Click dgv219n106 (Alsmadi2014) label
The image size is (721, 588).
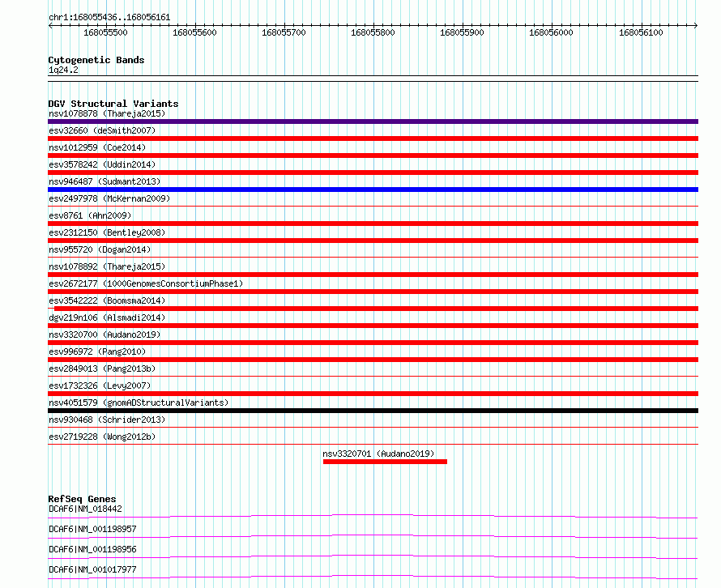(107, 317)
